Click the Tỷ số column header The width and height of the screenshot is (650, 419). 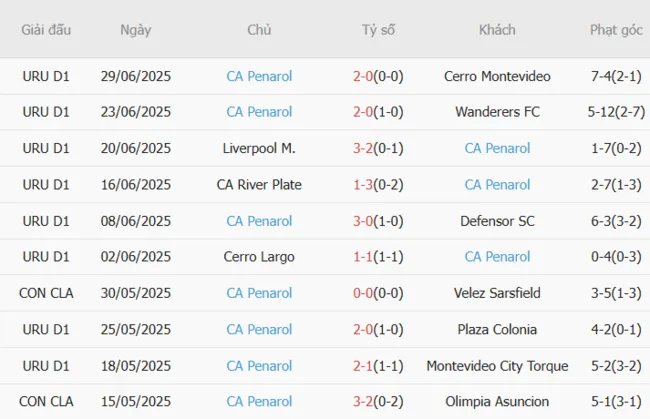(378, 30)
